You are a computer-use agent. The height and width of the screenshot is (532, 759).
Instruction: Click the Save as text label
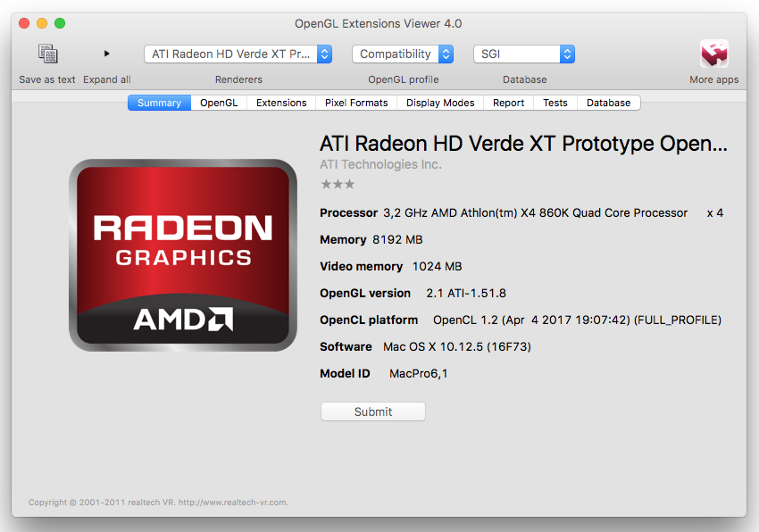point(47,79)
